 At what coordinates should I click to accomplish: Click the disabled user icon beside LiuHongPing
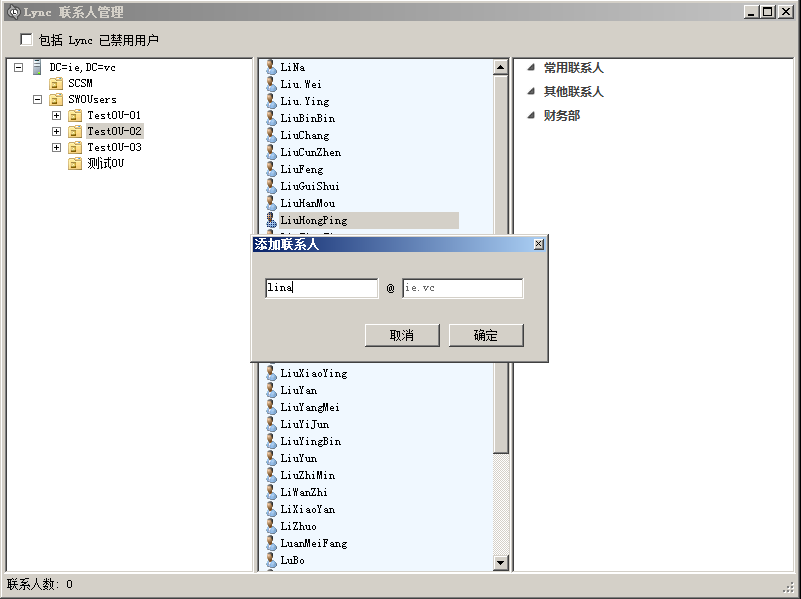271,220
